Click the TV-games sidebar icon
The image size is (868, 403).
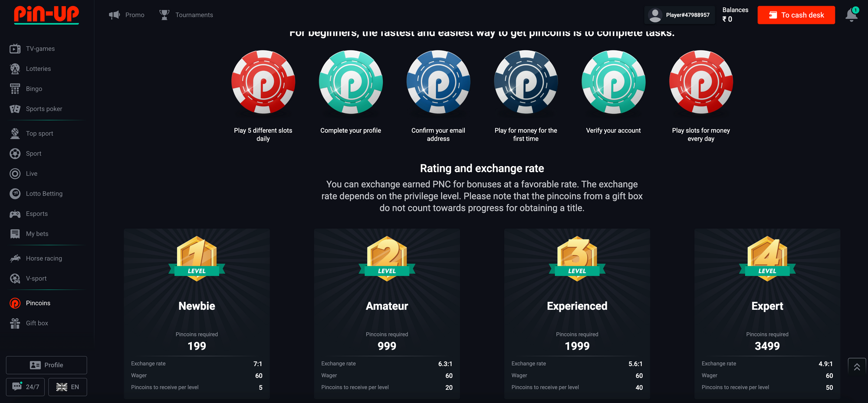click(15, 49)
